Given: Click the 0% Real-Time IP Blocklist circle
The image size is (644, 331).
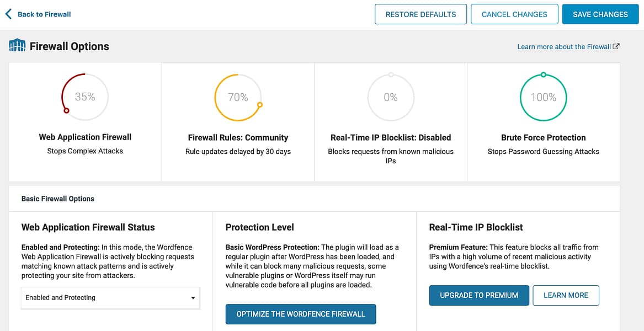Looking at the screenshot, I should (x=391, y=97).
